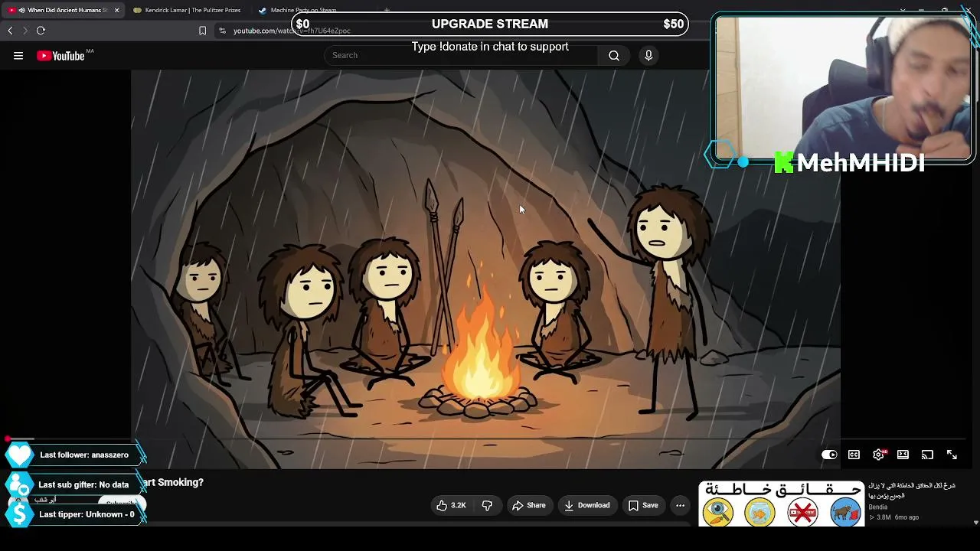This screenshot has height=551, width=980.
Task: Click the "art Smoking?" video title text
Action: [x=173, y=482]
